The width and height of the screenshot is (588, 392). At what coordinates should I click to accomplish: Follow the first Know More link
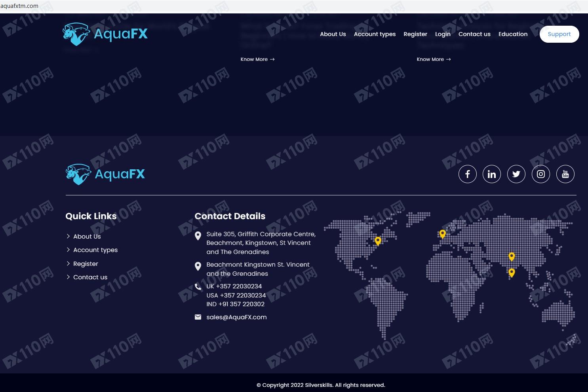(257, 59)
